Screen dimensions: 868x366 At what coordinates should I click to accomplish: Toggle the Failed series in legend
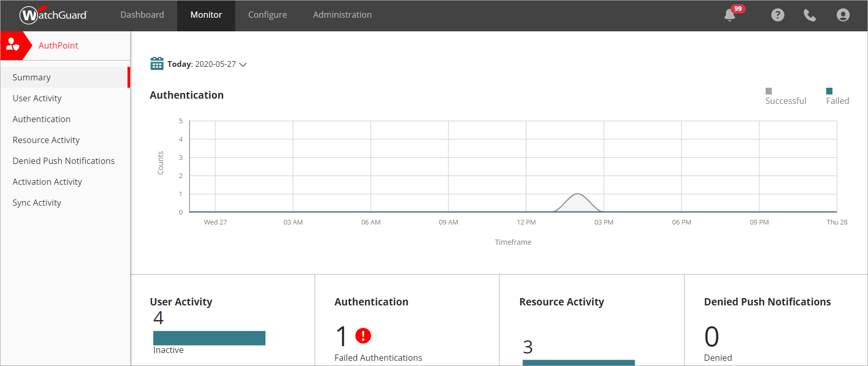pyautogui.click(x=837, y=97)
